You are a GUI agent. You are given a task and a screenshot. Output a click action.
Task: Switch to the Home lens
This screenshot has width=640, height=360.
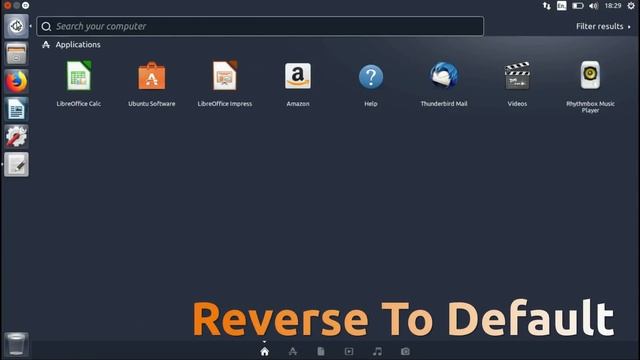point(264,351)
